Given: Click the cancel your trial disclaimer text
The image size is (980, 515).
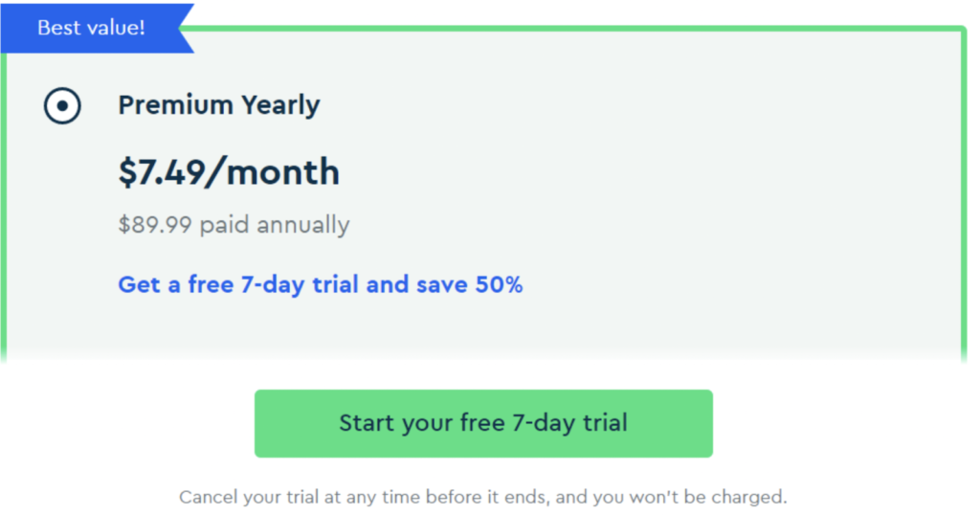Looking at the screenshot, I should click(482, 497).
